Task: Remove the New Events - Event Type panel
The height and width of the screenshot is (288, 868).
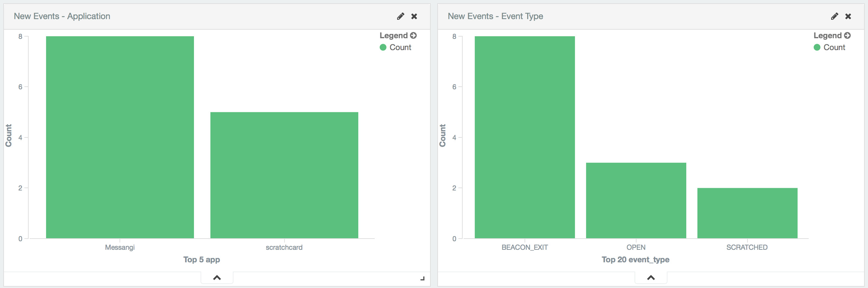Action: [848, 16]
